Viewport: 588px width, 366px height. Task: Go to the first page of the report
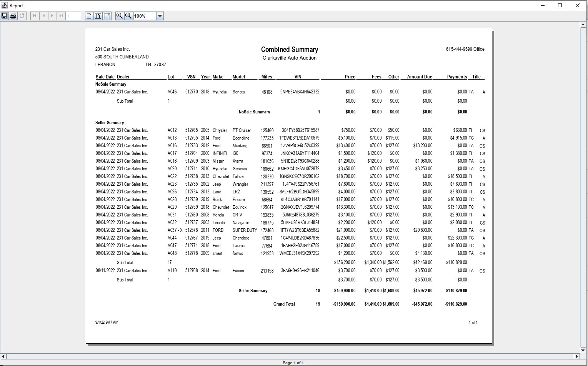[35, 16]
